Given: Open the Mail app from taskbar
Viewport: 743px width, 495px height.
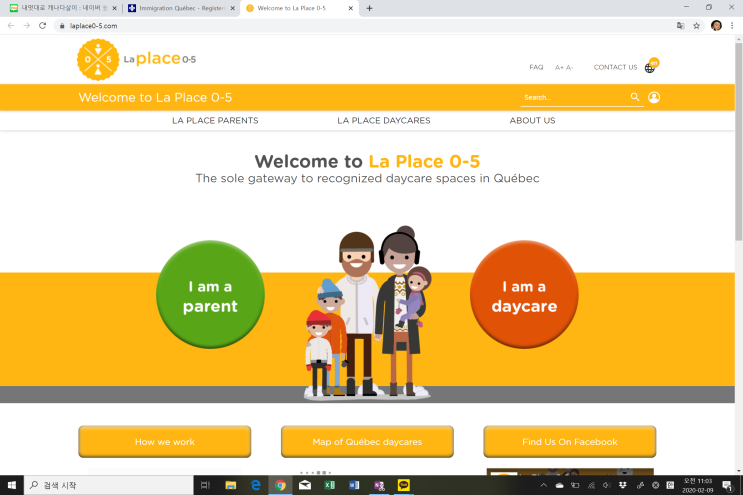Looking at the screenshot, I should pos(305,485).
